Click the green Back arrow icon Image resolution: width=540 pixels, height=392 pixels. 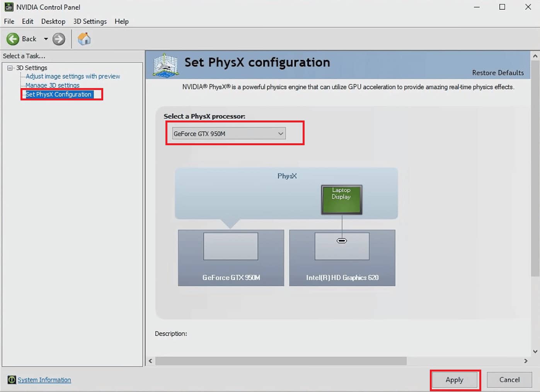click(x=13, y=39)
